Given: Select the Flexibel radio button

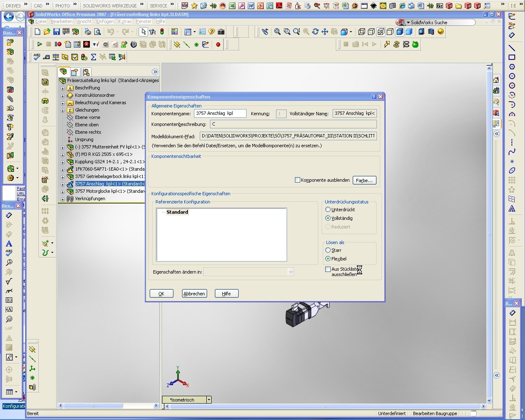Looking at the screenshot, I should tap(328, 259).
